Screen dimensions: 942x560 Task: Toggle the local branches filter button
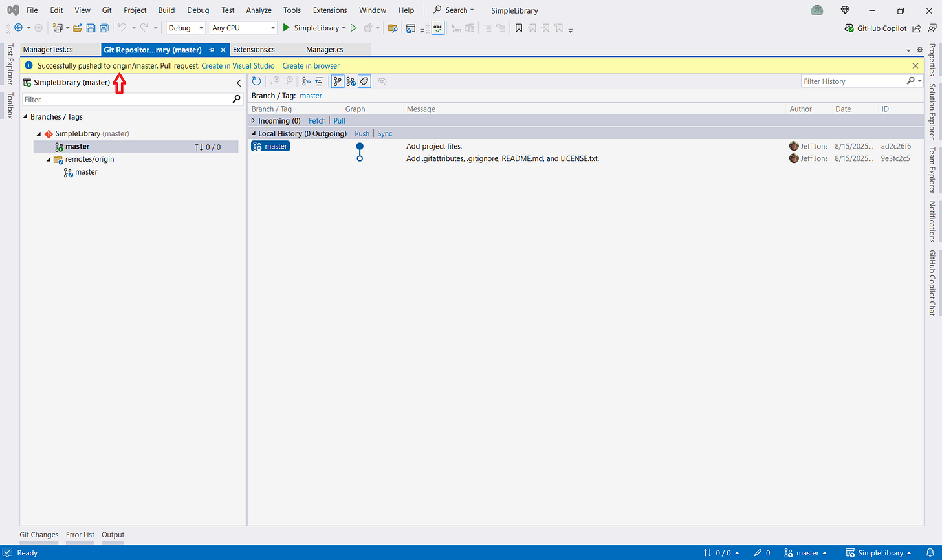(338, 81)
